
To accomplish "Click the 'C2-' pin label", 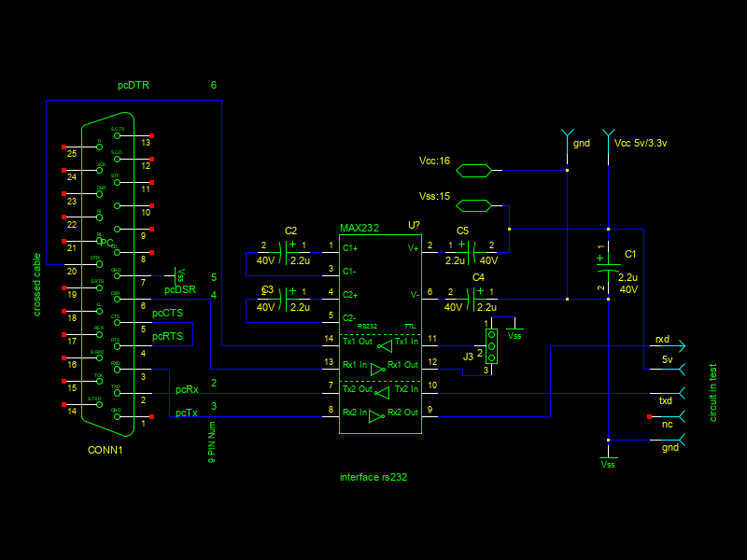I will pos(349,318).
